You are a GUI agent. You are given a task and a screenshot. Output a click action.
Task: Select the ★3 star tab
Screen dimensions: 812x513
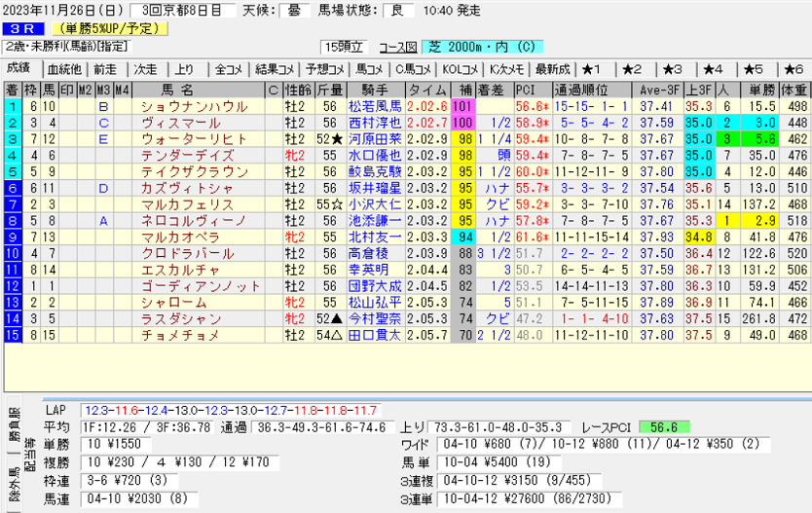click(673, 69)
